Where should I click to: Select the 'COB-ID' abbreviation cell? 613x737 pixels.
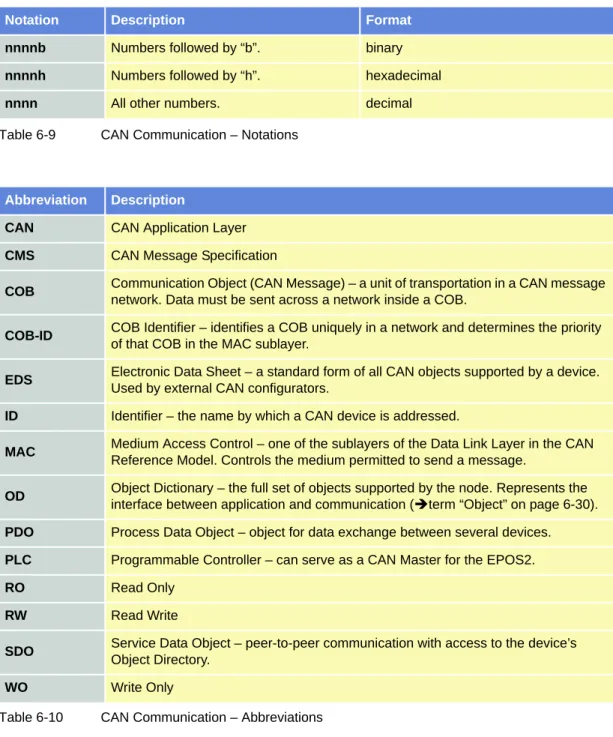tap(52, 336)
